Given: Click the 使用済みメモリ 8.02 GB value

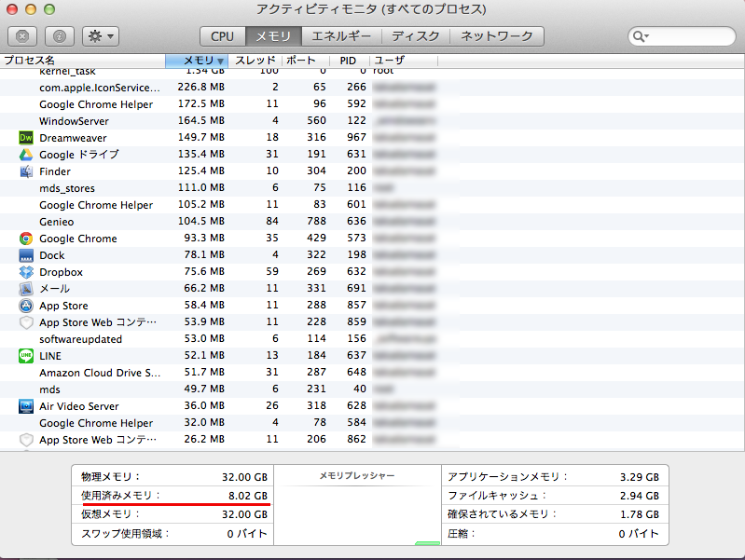Looking at the screenshot, I should 248,496.
